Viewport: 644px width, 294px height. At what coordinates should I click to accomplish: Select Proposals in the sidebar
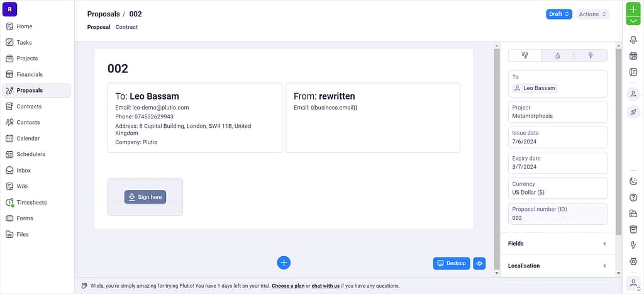pyautogui.click(x=36, y=91)
